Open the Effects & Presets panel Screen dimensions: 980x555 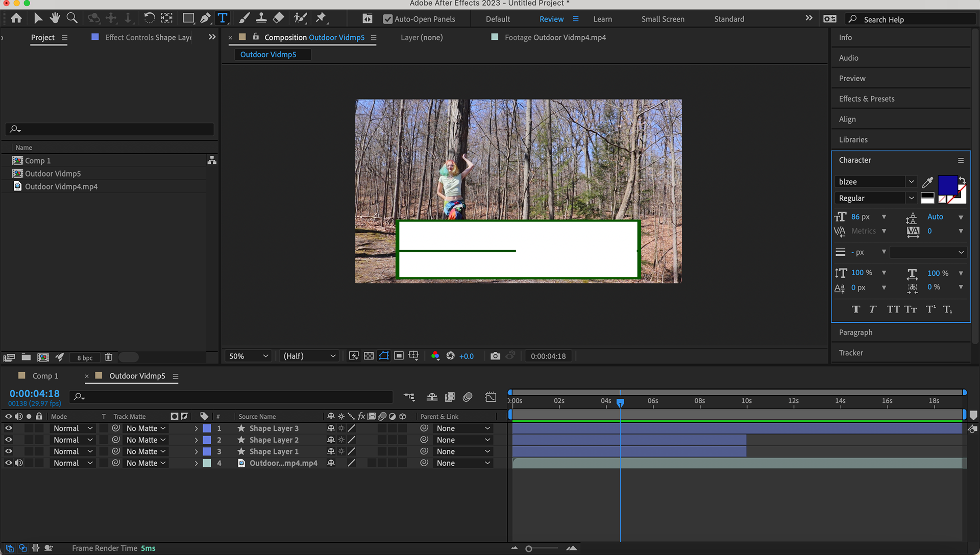(866, 99)
